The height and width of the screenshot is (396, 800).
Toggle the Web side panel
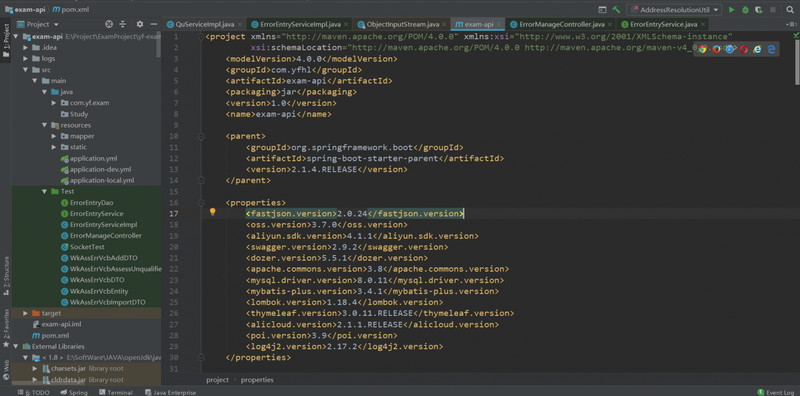6,370
